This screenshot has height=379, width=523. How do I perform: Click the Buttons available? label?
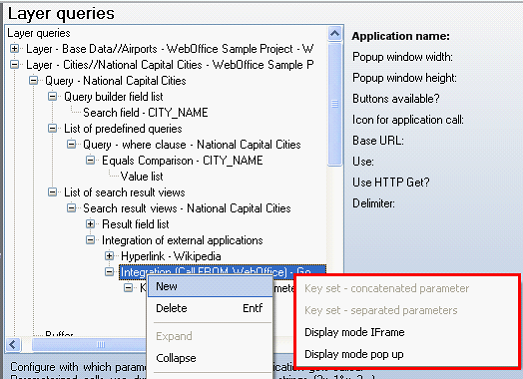pos(396,99)
